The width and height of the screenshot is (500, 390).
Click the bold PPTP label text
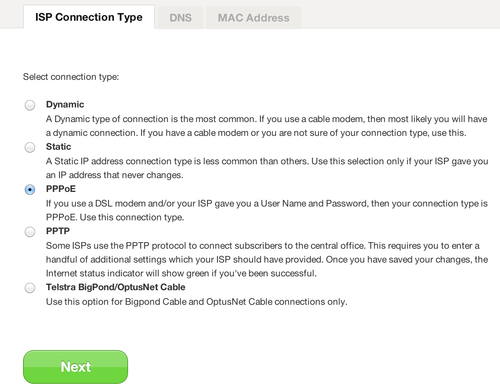point(58,231)
